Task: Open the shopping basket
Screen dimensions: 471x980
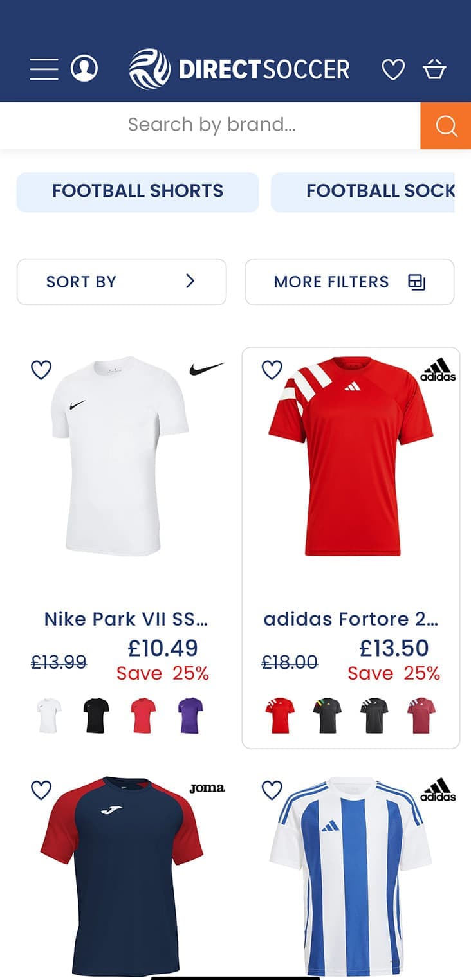Action: coord(434,69)
